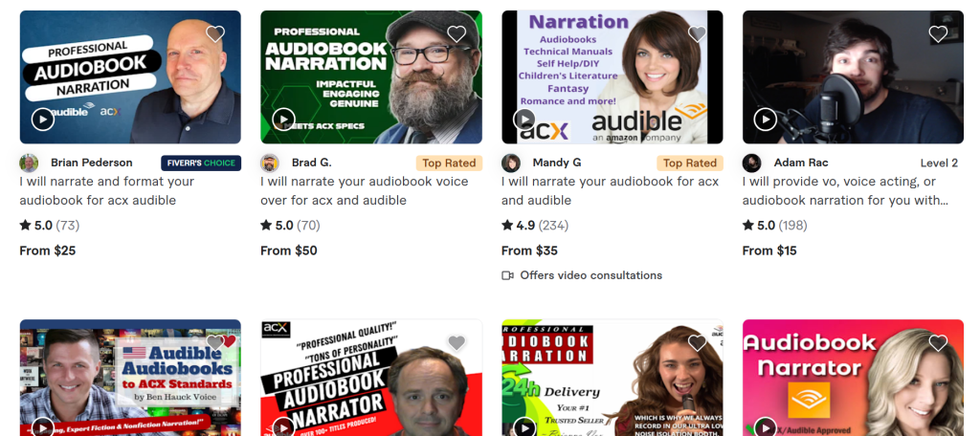Image resolution: width=980 pixels, height=436 pixels.
Task: Play Brian Pederson's gig video preview
Action: [42, 119]
